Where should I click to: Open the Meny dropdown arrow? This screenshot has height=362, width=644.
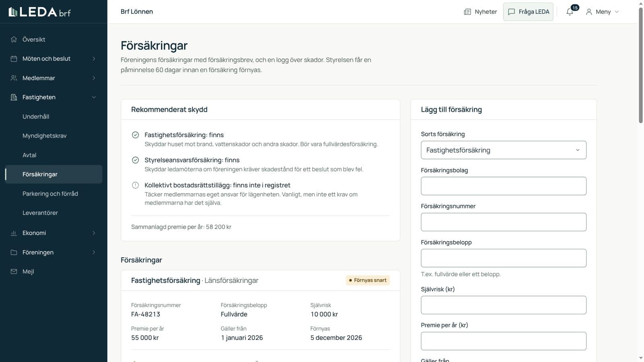click(x=617, y=12)
